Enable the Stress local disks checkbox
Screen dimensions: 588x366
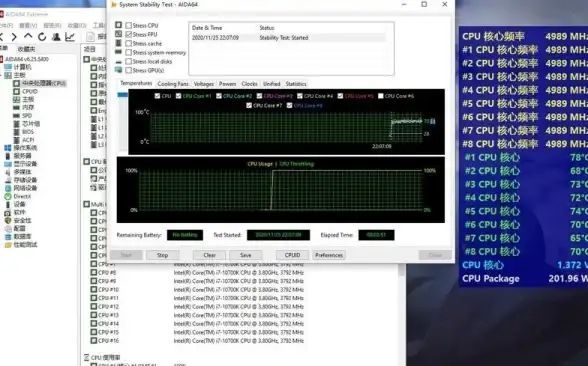tap(129, 62)
